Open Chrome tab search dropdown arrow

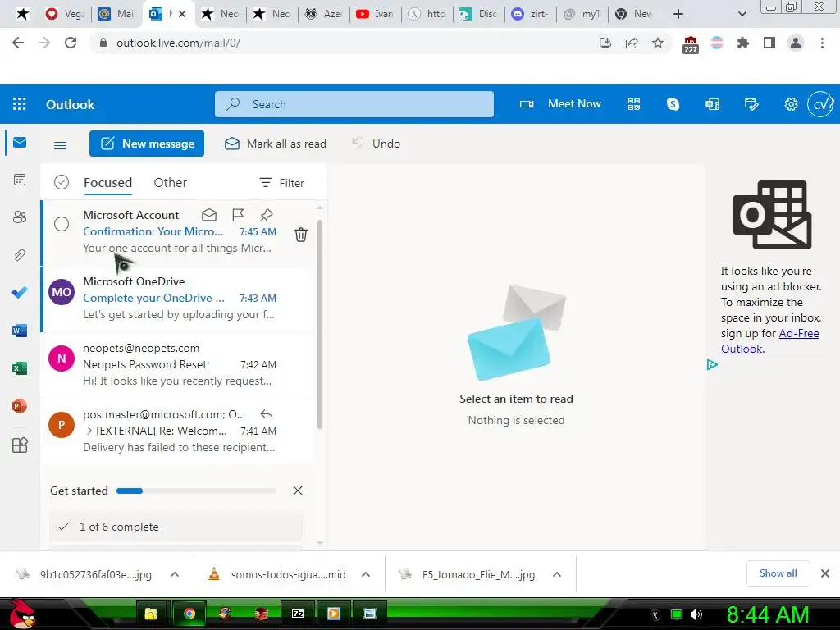742,14
